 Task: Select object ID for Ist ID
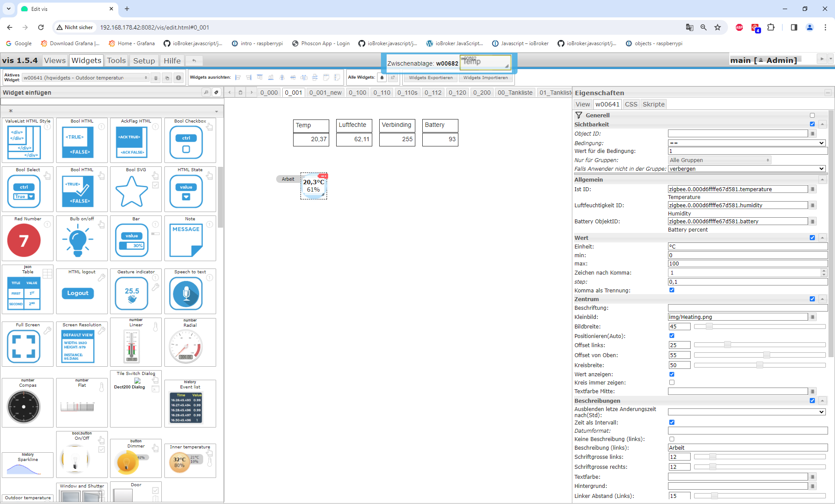point(812,189)
